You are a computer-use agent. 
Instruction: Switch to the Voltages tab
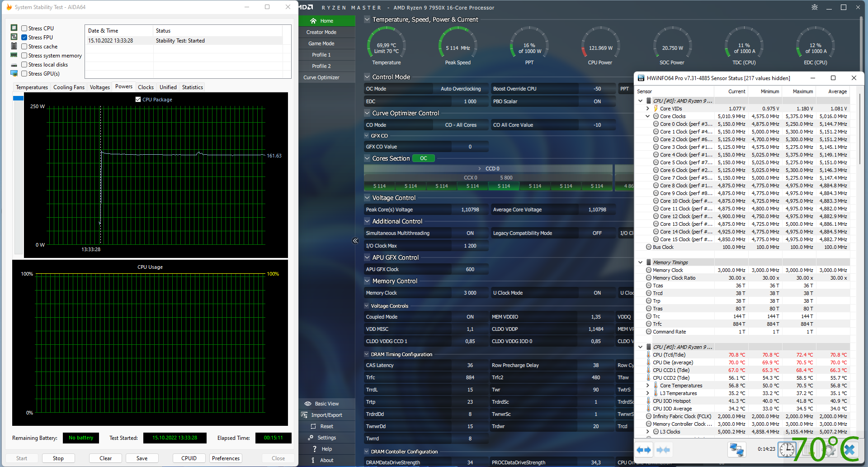coord(100,87)
